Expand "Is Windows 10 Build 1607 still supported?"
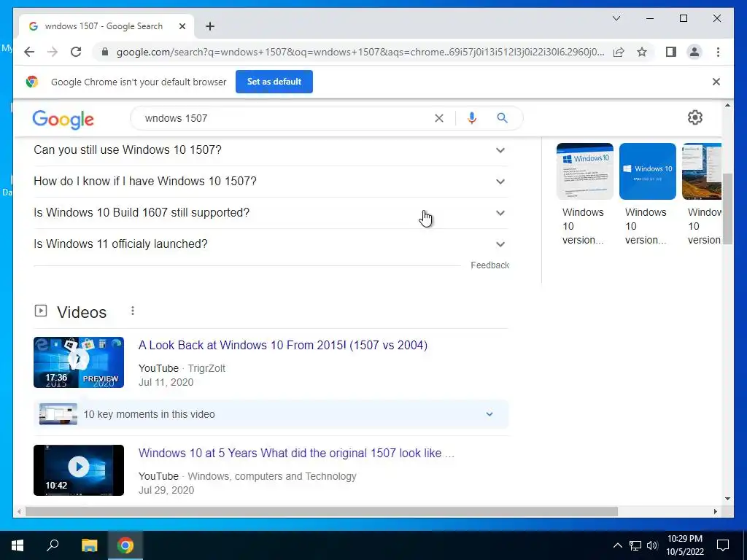Screen dimensions: 747x560 (271, 213)
